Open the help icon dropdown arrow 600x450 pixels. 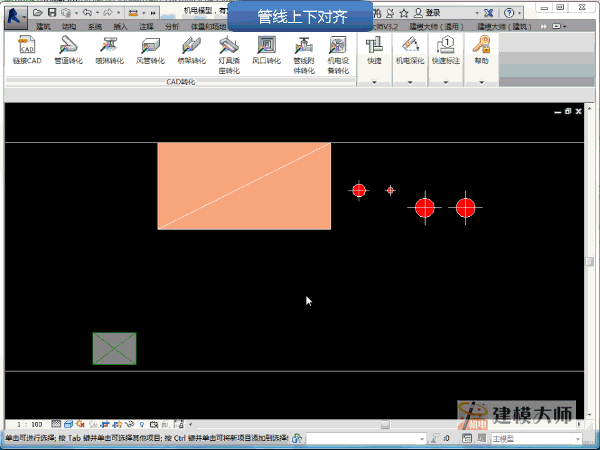coord(519,13)
